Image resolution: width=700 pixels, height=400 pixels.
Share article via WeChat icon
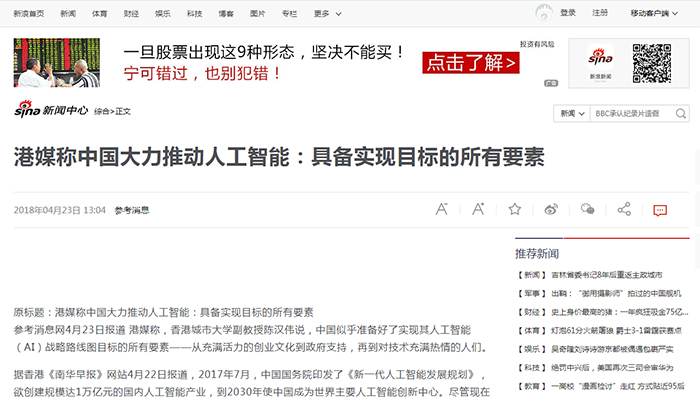tap(588, 209)
